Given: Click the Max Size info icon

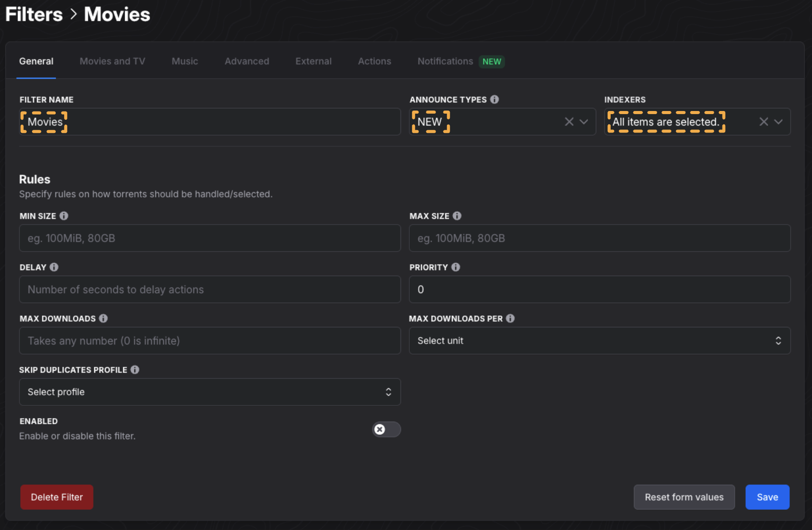Looking at the screenshot, I should click(457, 216).
